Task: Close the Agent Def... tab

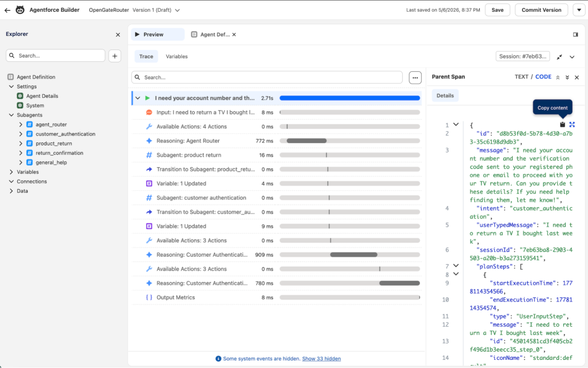Action: [234, 35]
